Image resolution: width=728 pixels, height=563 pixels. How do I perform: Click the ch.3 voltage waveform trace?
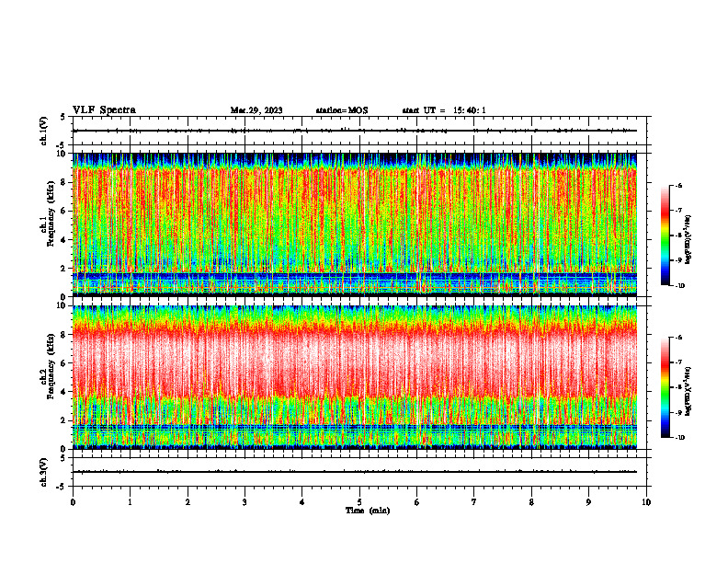tap(354, 472)
